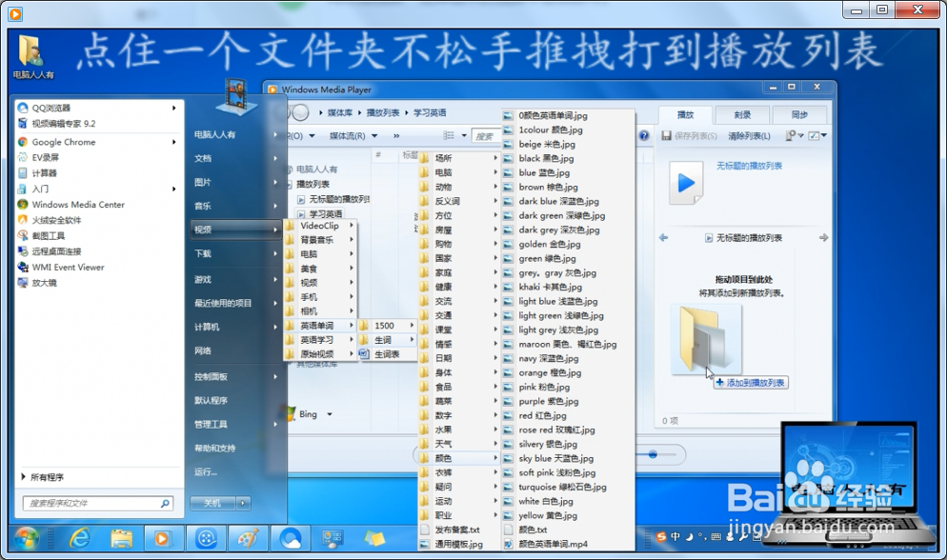Screen dimensions: 947x560
Task: Click 清除列表(L) button
Action: 749,136
